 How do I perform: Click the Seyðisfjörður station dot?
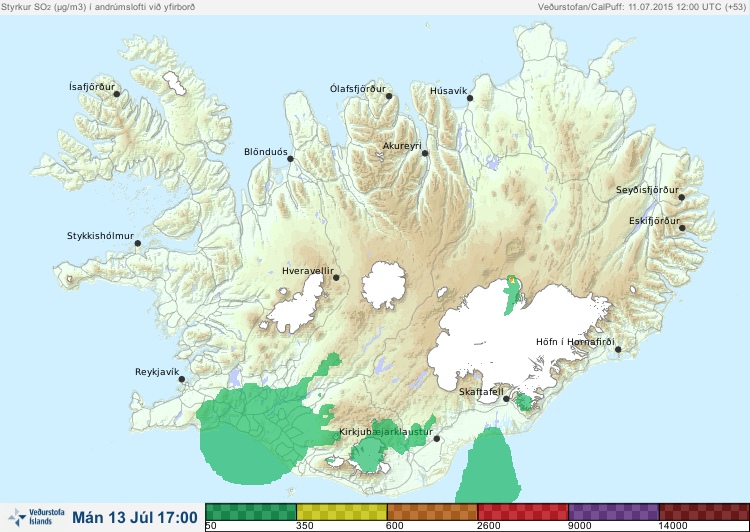[x=682, y=197]
